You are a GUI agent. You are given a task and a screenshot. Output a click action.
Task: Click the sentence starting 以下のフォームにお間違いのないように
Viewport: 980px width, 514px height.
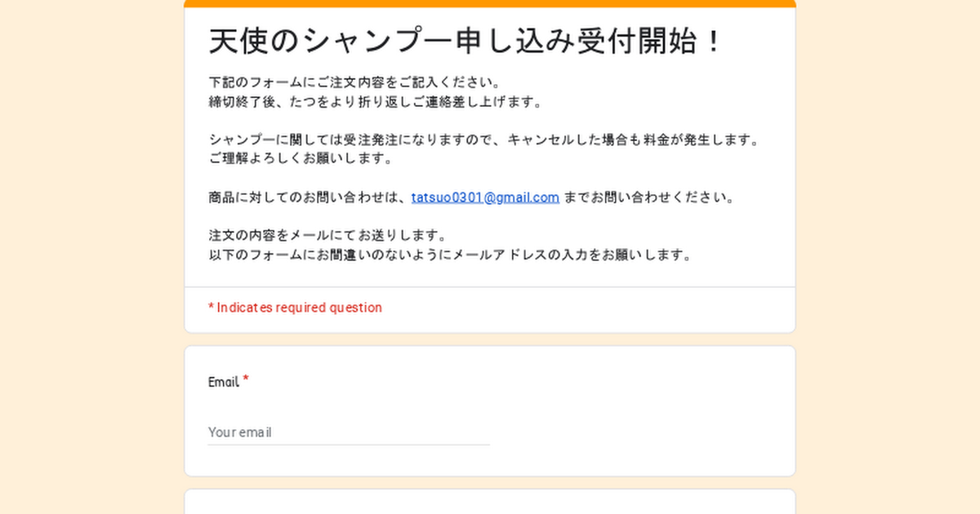pyautogui.click(x=450, y=255)
